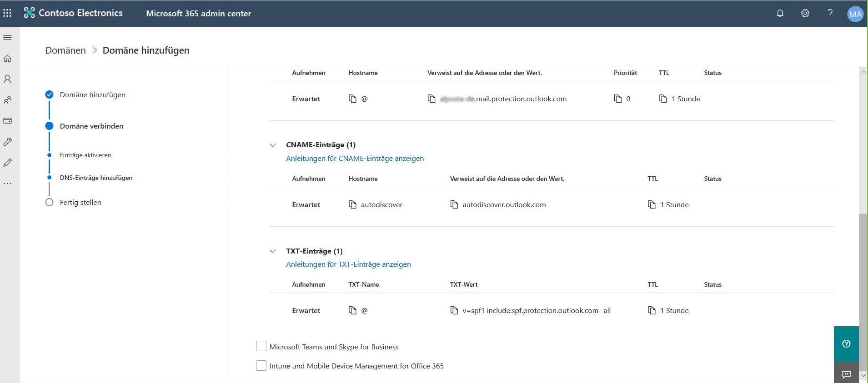
Task: Open Users icon in left sidebar
Action: 7,79
